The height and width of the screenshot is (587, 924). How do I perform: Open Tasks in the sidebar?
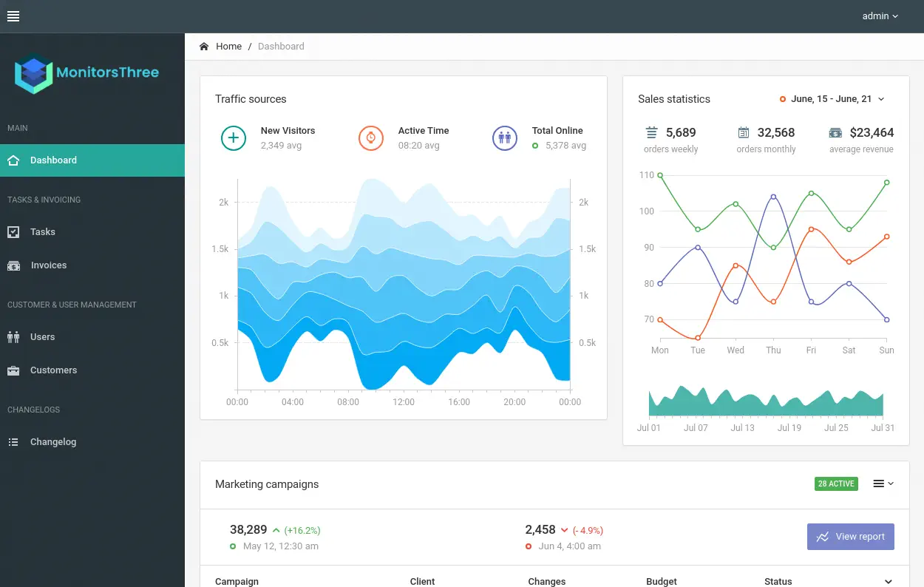[42, 232]
